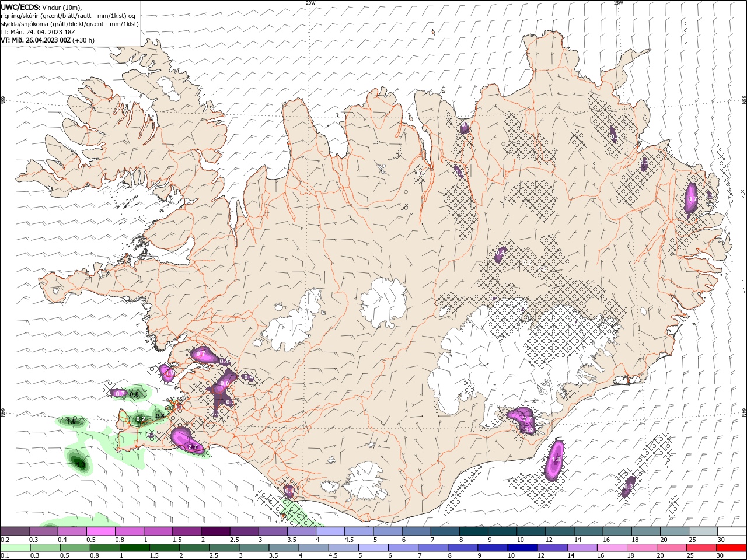Click the UWC/ECDS title text
747x560 pixels.
20,7
